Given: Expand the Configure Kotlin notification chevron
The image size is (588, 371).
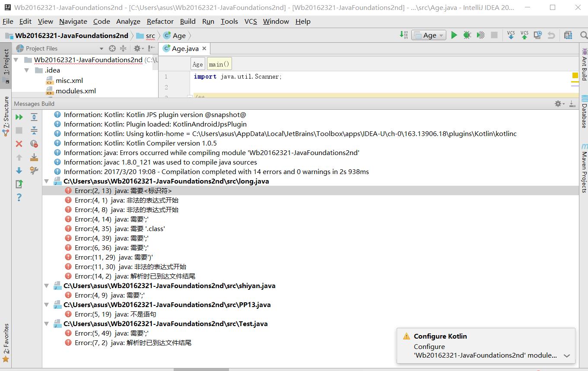Looking at the screenshot, I should [567, 356].
